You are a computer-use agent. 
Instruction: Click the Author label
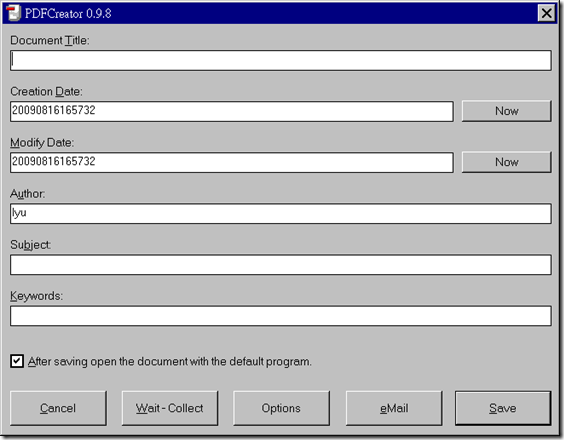tap(28, 194)
